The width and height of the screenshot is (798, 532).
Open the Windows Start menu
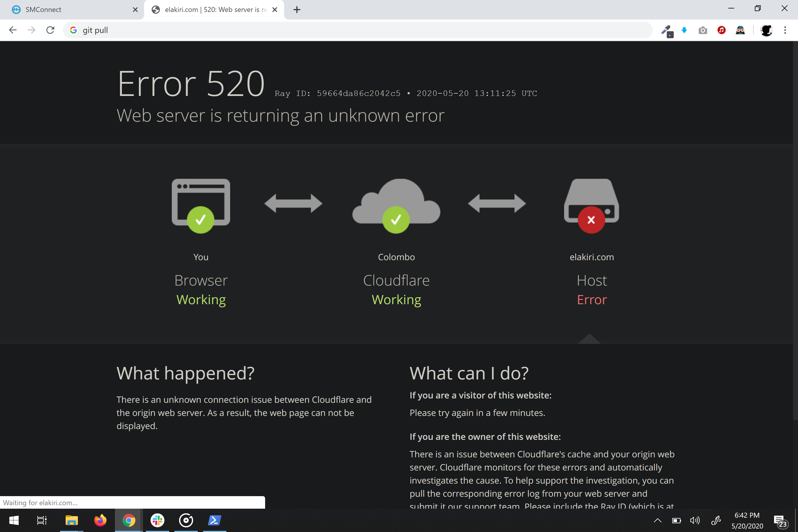click(x=14, y=520)
